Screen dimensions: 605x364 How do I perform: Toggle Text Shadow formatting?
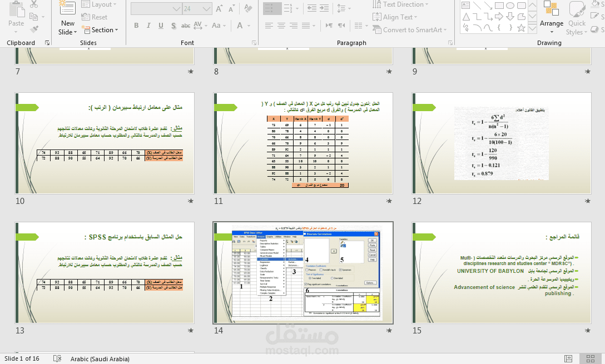(173, 26)
